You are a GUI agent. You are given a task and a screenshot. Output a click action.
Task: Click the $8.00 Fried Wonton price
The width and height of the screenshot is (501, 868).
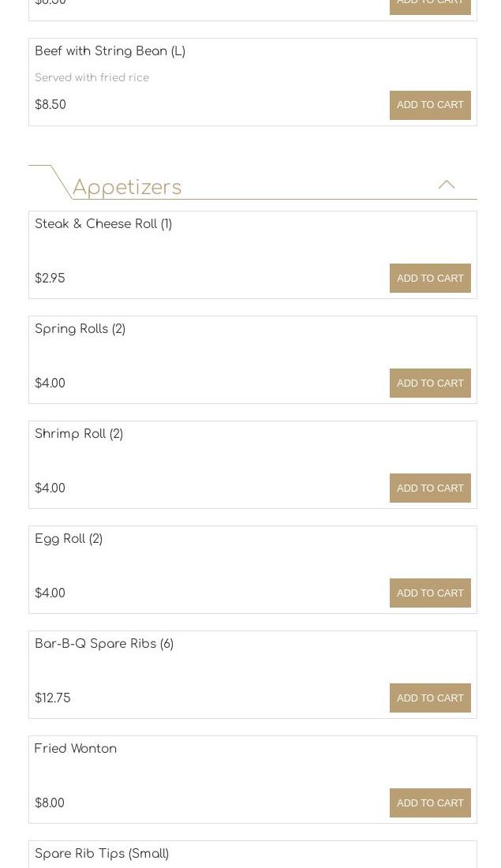point(50,803)
